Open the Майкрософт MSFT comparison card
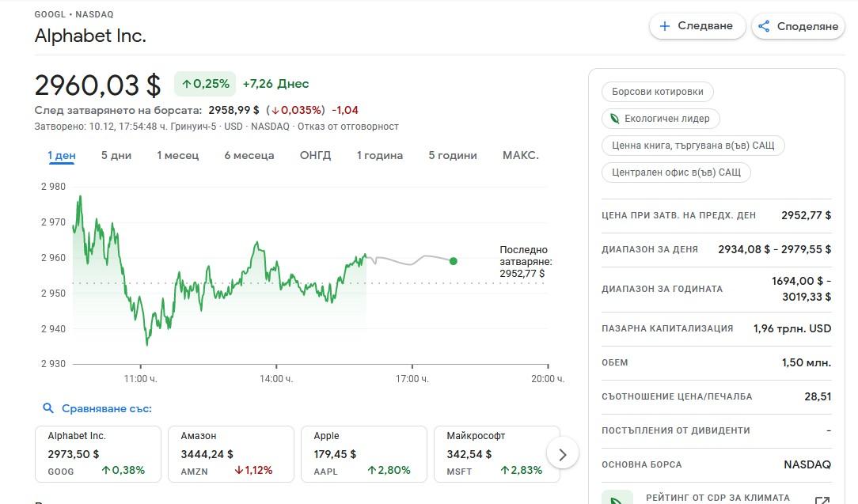This screenshot has height=504, width=858. (x=497, y=453)
